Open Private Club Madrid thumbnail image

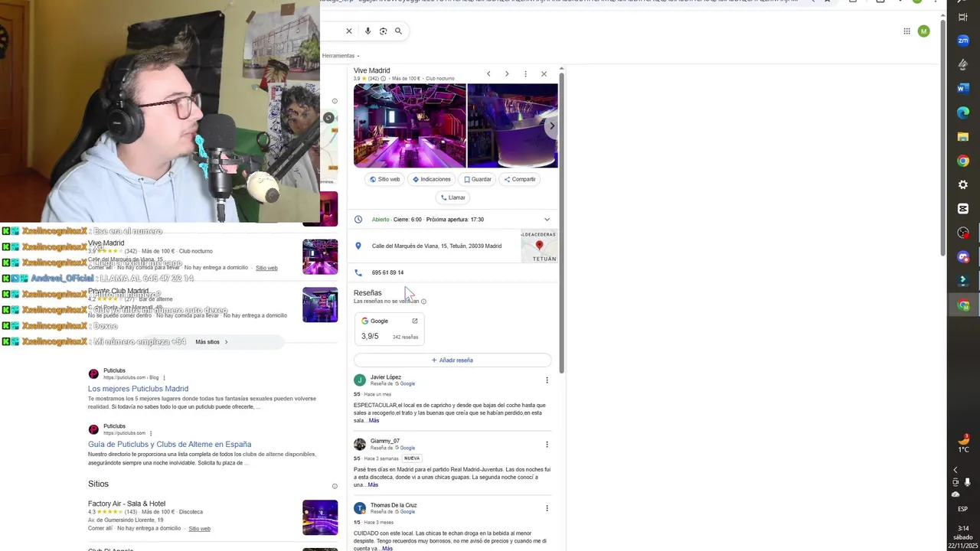coord(320,305)
